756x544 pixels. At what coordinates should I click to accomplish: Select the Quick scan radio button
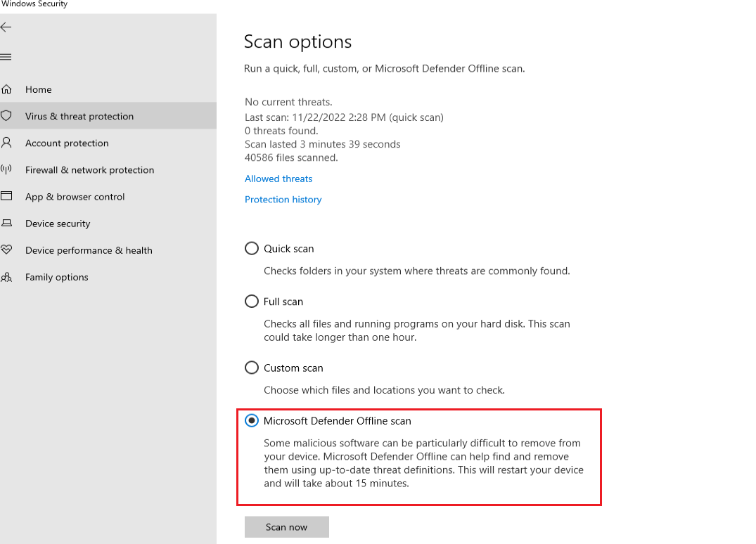click(x=252, y=249)
